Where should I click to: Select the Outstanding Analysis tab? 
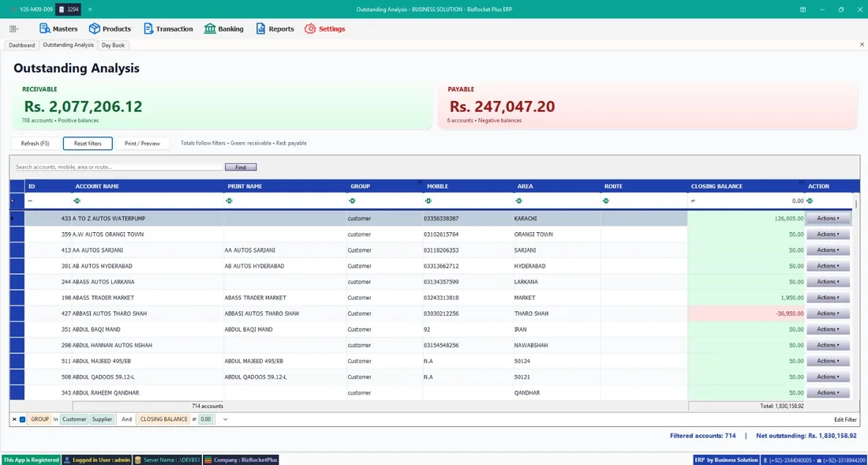68,45
